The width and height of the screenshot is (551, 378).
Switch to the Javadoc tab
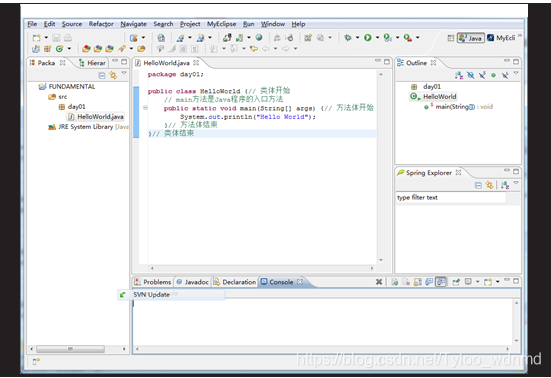click(193, 282)
